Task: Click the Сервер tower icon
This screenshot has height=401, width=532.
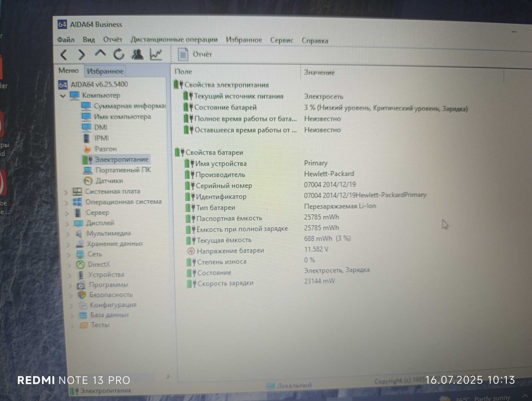Action: 78,213
